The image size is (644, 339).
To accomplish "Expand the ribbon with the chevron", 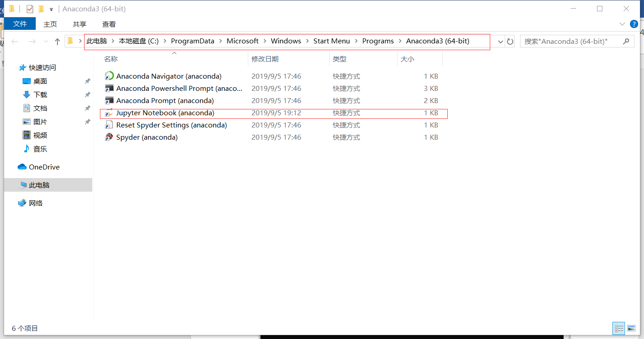I will (x=621, y=24).
